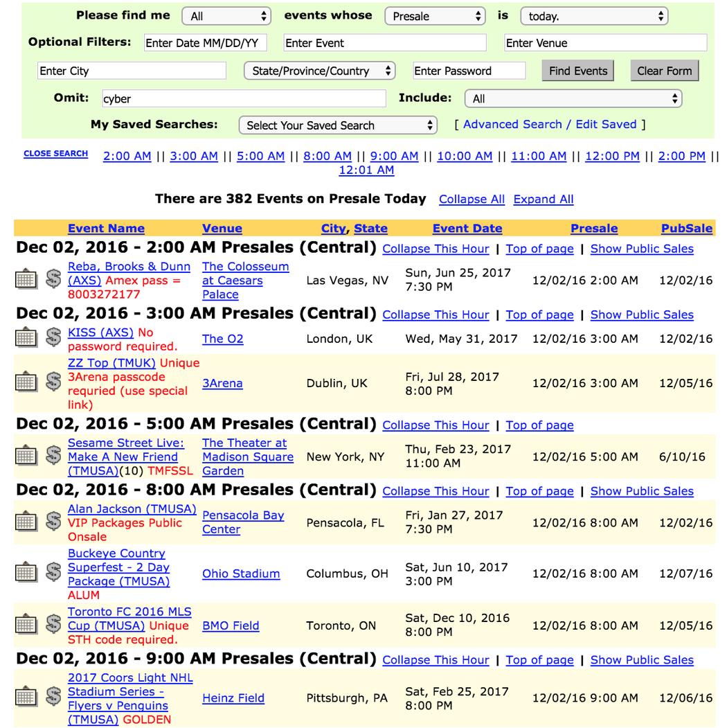Click calendar icon in Alan Jackson row
This screenshot has height=728, width=727.
point(26,521)
